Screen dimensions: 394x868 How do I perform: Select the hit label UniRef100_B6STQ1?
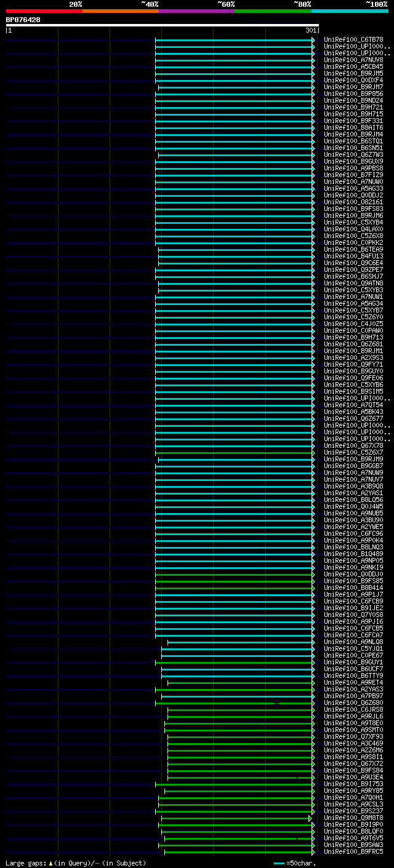[x=353, y=141]
